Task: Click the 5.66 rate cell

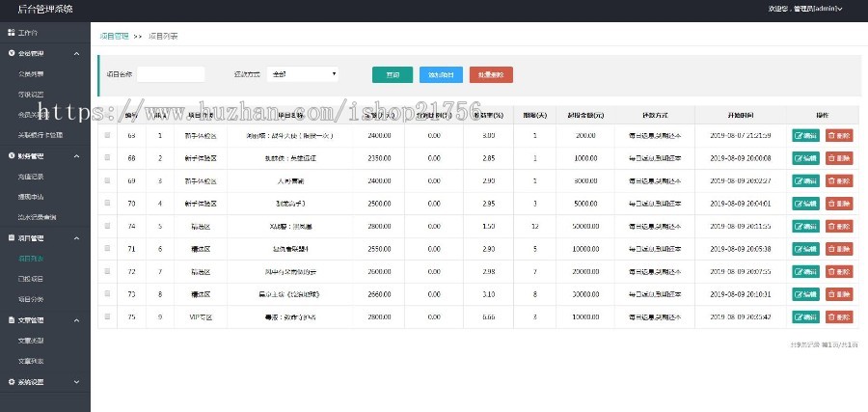Action: coord(488,316)
